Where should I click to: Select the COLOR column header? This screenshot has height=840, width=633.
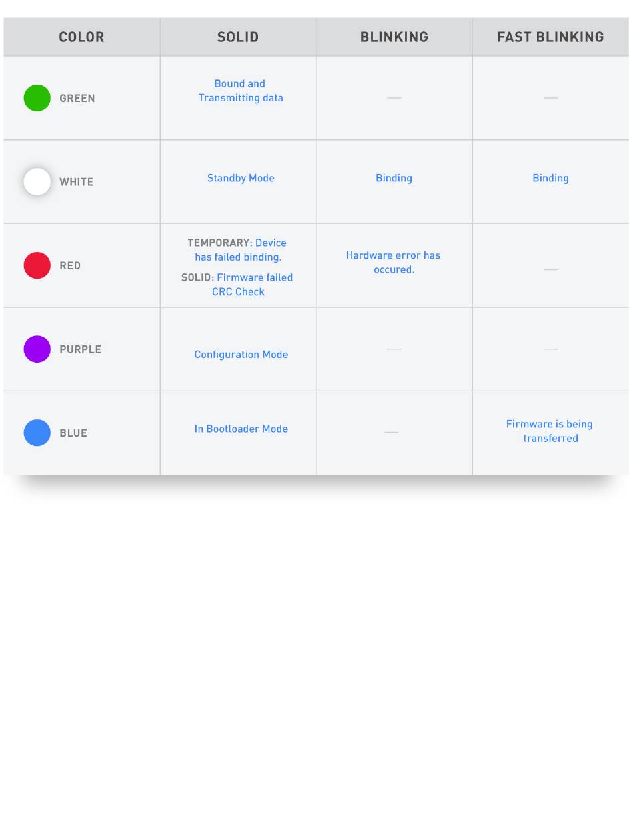click(81, 37)
